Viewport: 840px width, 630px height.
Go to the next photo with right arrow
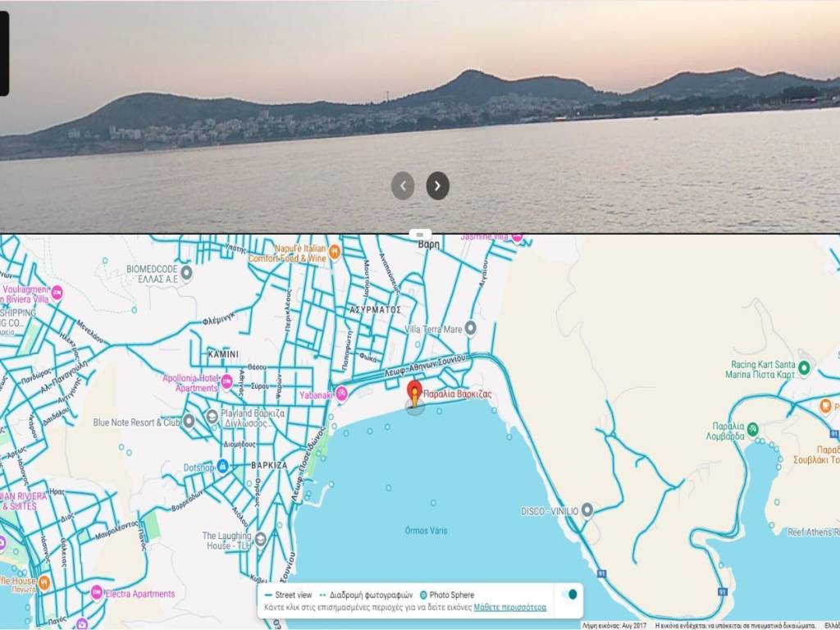[437, 185]
